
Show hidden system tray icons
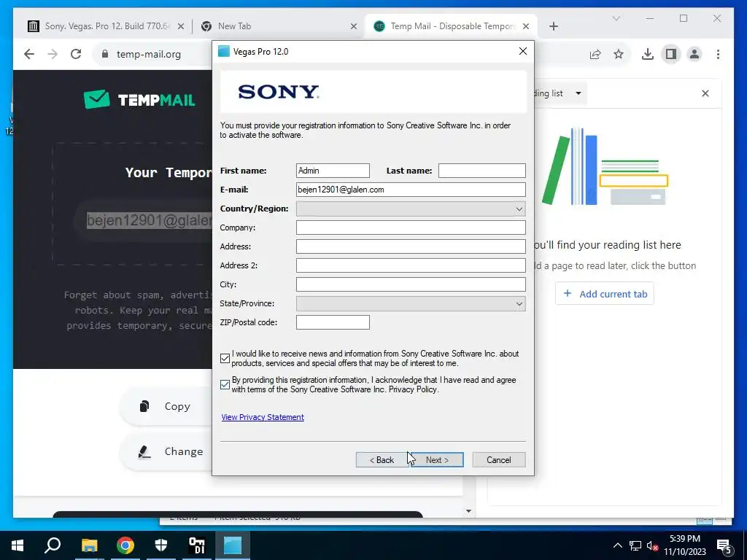[617, 545]
